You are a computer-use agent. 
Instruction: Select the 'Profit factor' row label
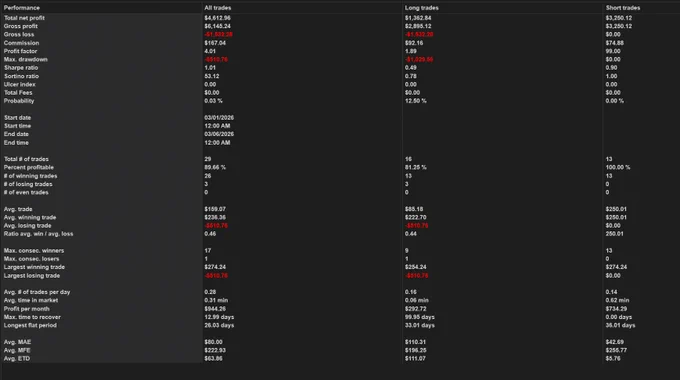point(20,51)
